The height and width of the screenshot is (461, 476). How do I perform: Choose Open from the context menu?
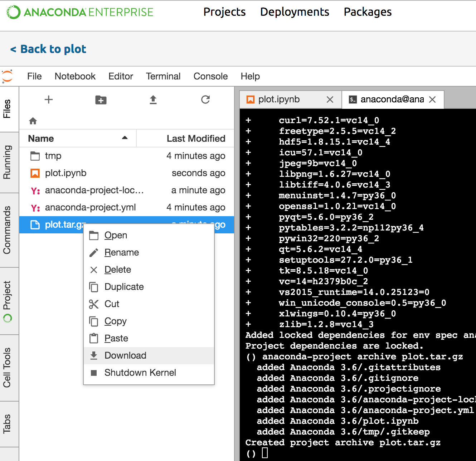tap(149, 236)
